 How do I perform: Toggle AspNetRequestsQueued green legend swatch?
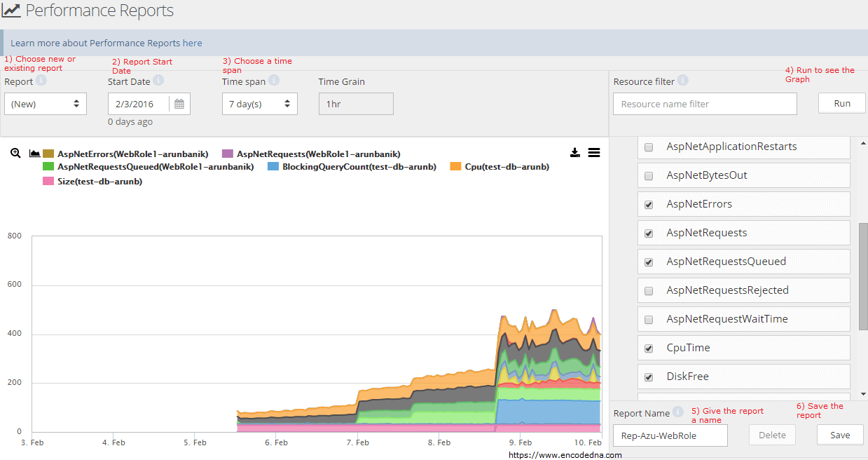tap(48, 167)
